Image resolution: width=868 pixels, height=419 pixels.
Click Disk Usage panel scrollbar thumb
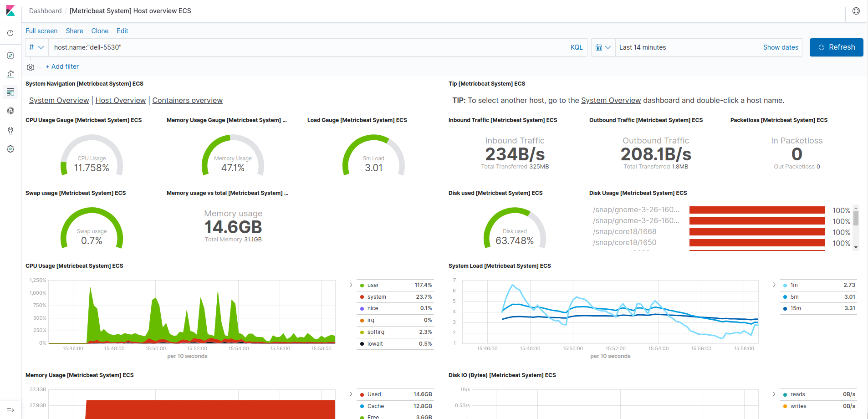point(856,218)
